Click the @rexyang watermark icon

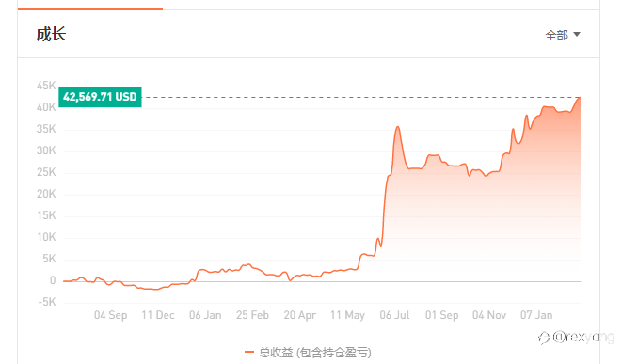(544, 338)
